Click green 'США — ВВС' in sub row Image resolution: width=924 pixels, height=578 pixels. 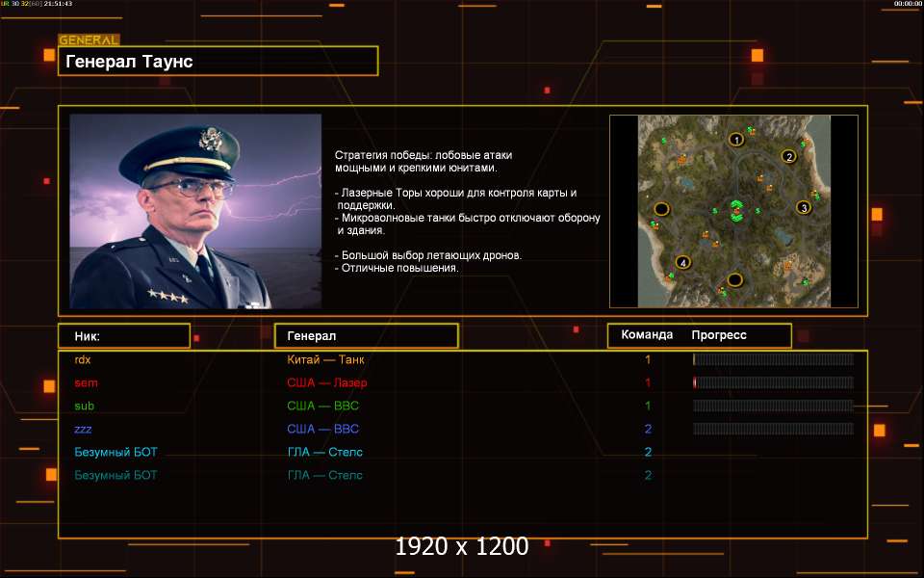[x=323, y=406]
